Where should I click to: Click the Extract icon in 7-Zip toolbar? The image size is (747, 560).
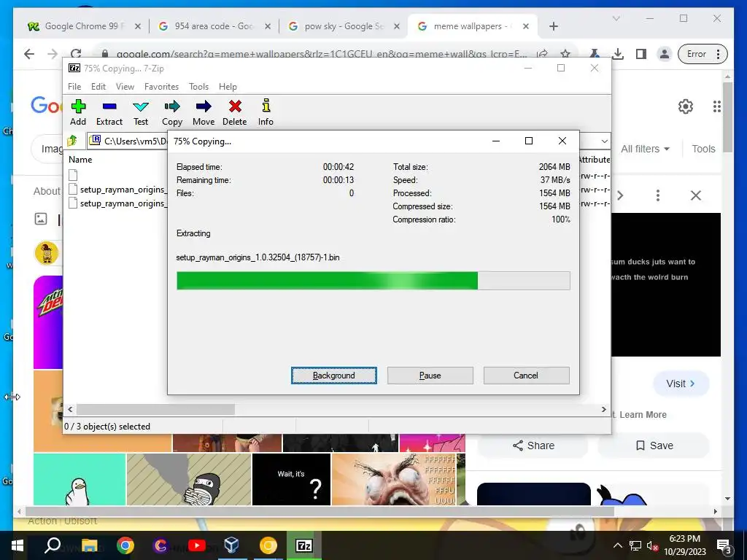[x=109, y=106]
